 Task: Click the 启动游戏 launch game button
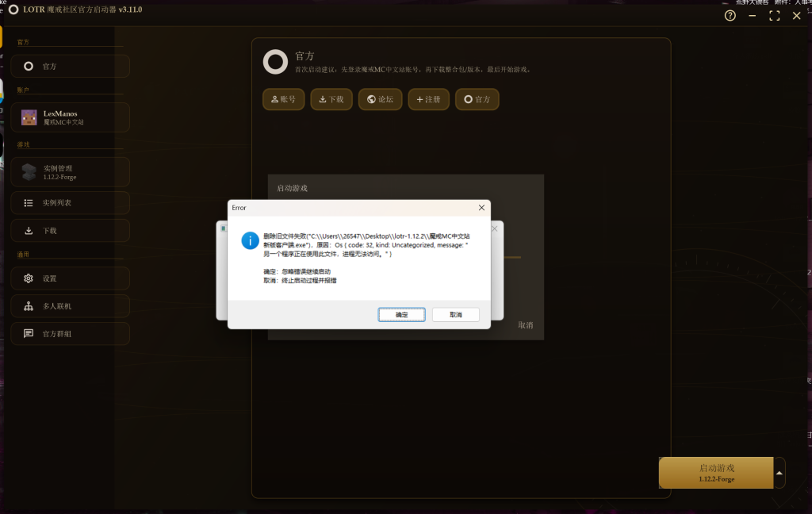coord(716,473)
